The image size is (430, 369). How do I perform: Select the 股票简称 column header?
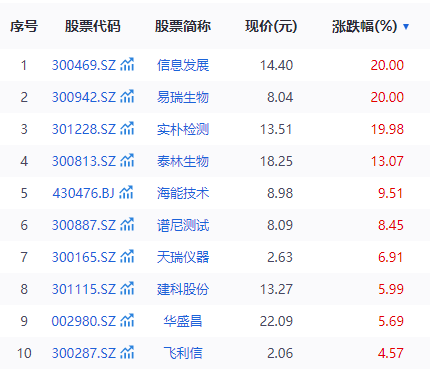(x=183, y=26)
